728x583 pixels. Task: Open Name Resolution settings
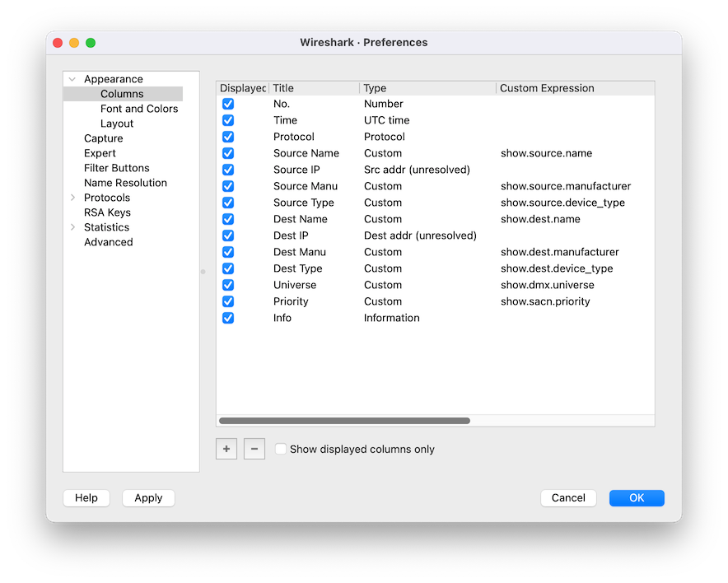(125, 183)
